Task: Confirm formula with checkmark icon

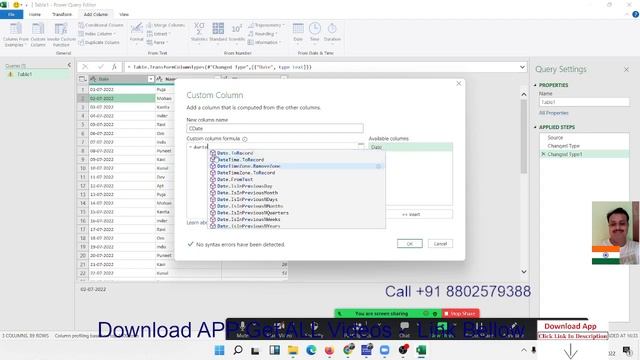Action: pyautogui.click(x=100, y=67)
